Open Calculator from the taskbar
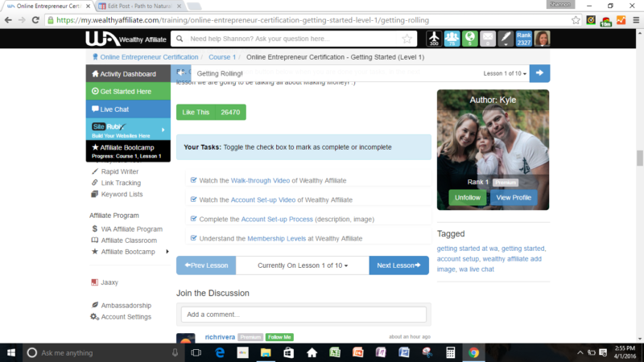644x362 pixels. coord(450,353)
